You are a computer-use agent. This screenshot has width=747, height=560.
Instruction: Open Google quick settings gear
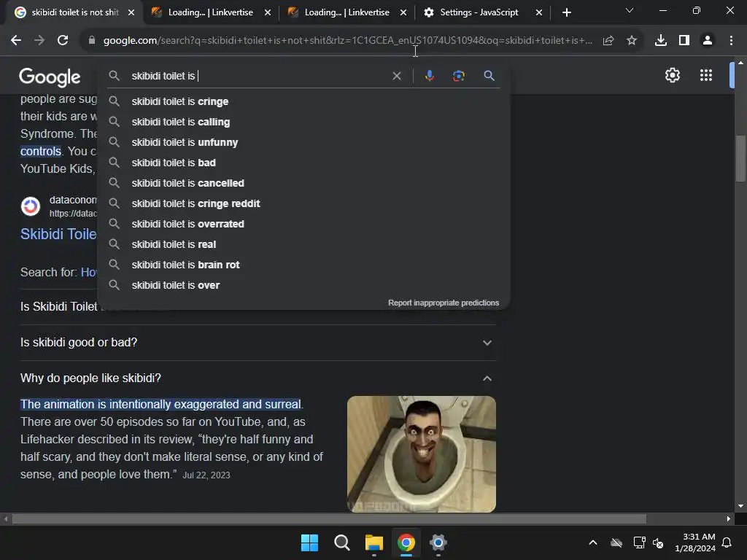pyautogui.click(x=672, y=75)
